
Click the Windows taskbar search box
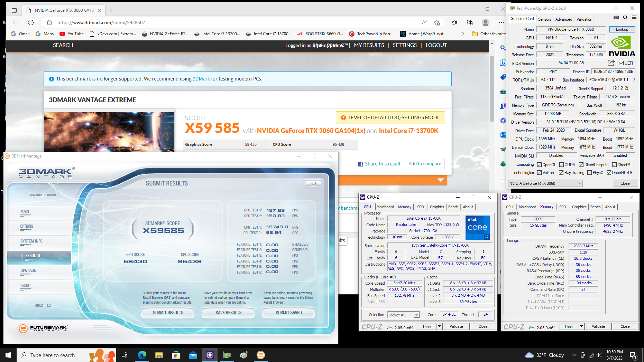coord(66,355)
